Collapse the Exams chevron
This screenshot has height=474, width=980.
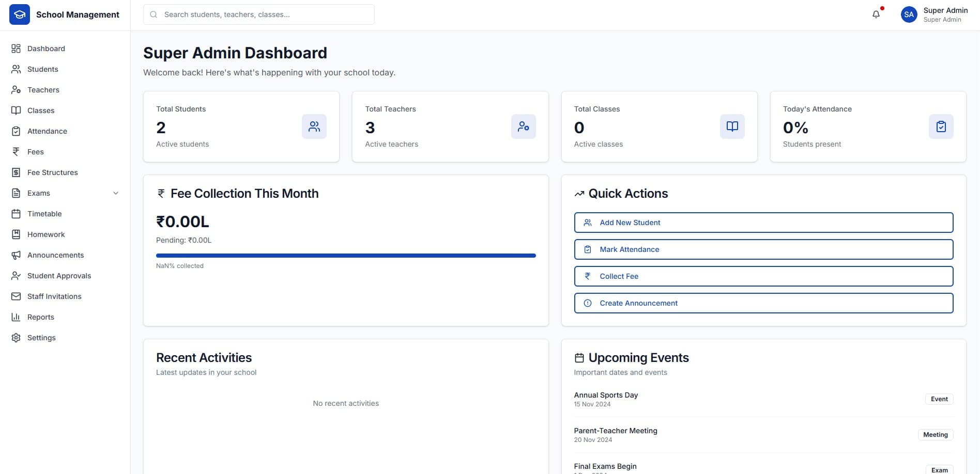pos(116,193)
